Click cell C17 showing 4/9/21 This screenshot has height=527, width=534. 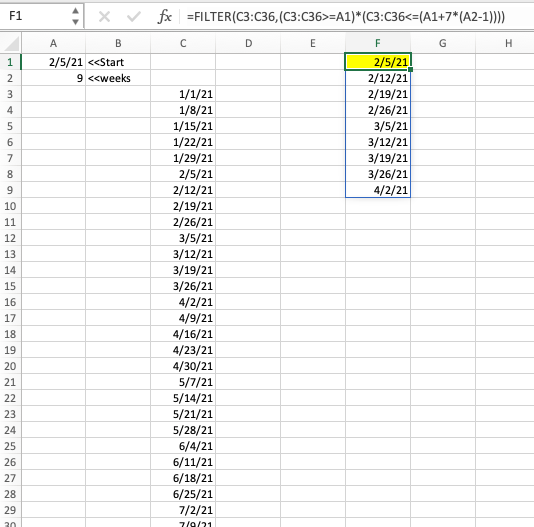click(x=183, y=318)
